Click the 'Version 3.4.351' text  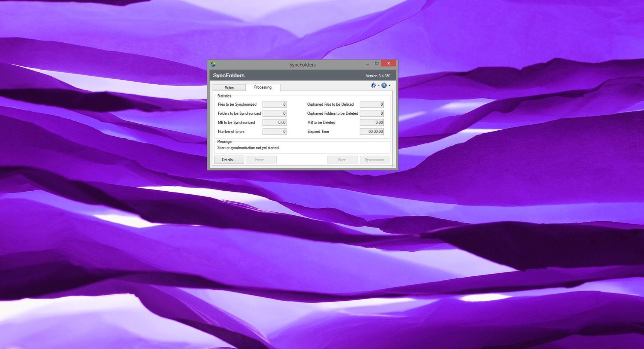click(378, 76)
